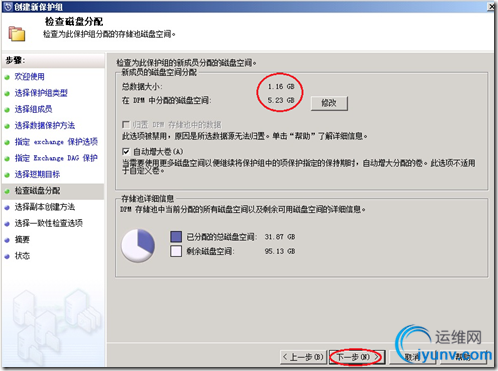Click the 95.13 GB value
The width and height of the screenshot is (498, 371).
(280, 251)
